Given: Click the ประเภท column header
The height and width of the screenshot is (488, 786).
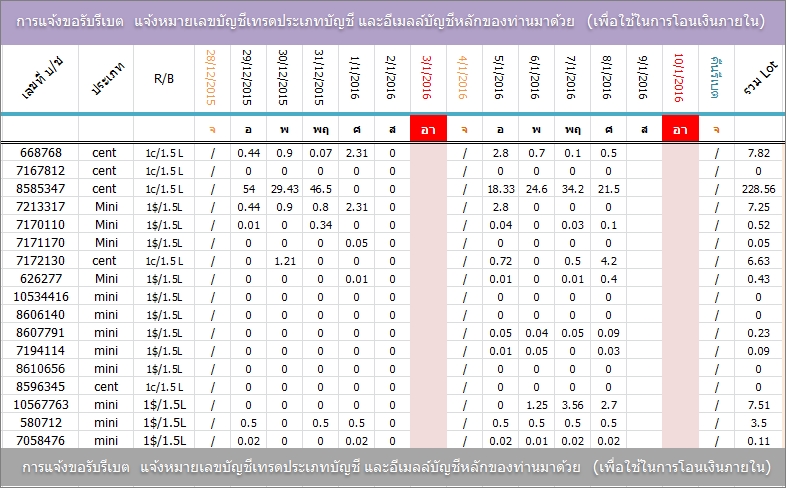Looking at the screenshot, I should [x=107, y=79].
